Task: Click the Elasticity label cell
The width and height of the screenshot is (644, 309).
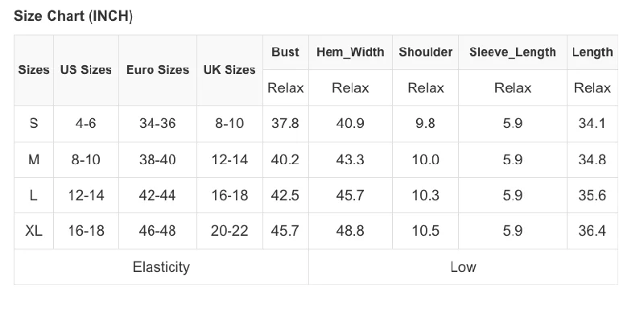Action: [162, 267]
